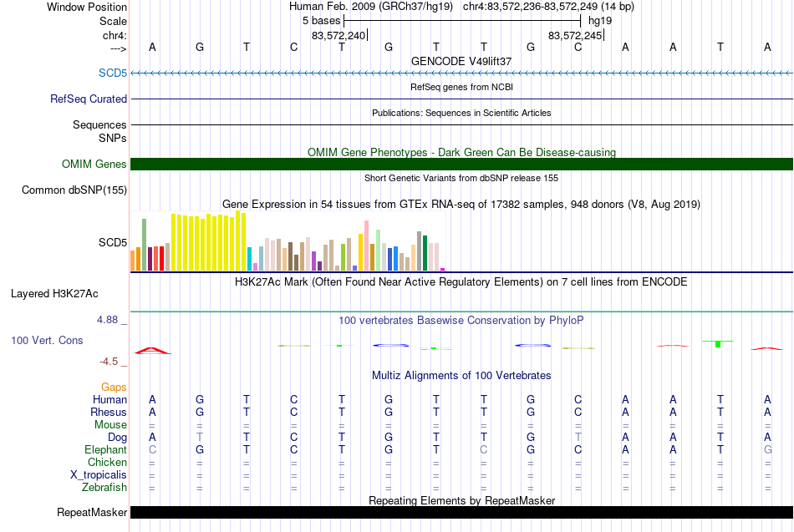The width and height of the screenshot is (794, 532).
Task: Click the pink GTEx expression bar
Action: (x=367, y=246)
